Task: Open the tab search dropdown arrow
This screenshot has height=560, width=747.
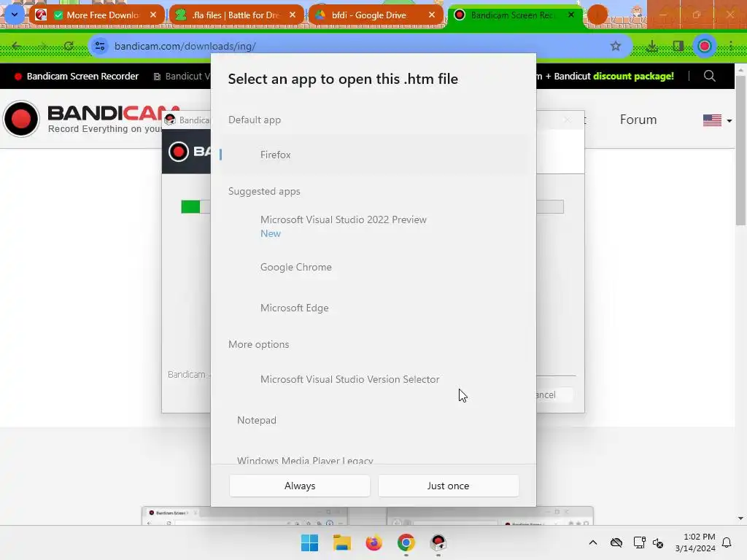Action: pyautogui.click(x=15, y=15)
